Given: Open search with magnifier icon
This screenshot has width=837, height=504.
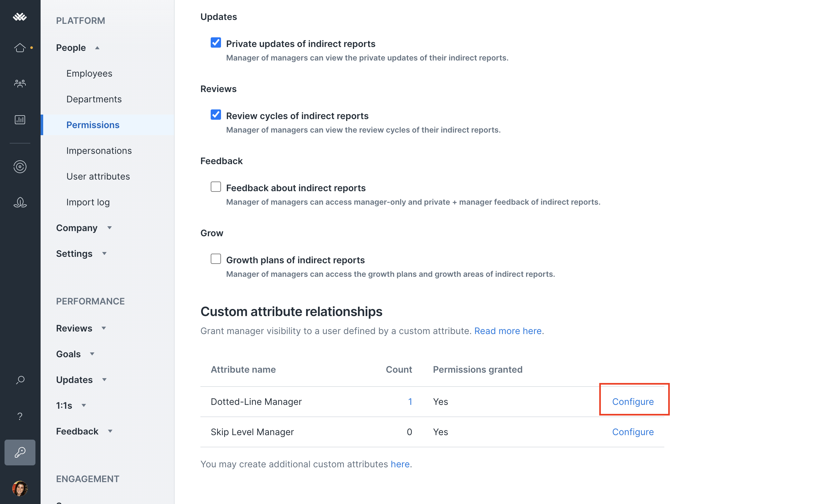Looking at the screenshot, I should [20, 380].
